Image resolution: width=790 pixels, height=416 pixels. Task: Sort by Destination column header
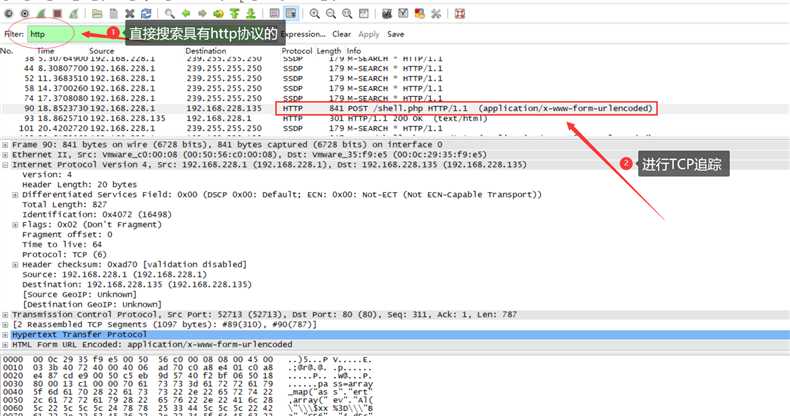[x=206, y=51]
